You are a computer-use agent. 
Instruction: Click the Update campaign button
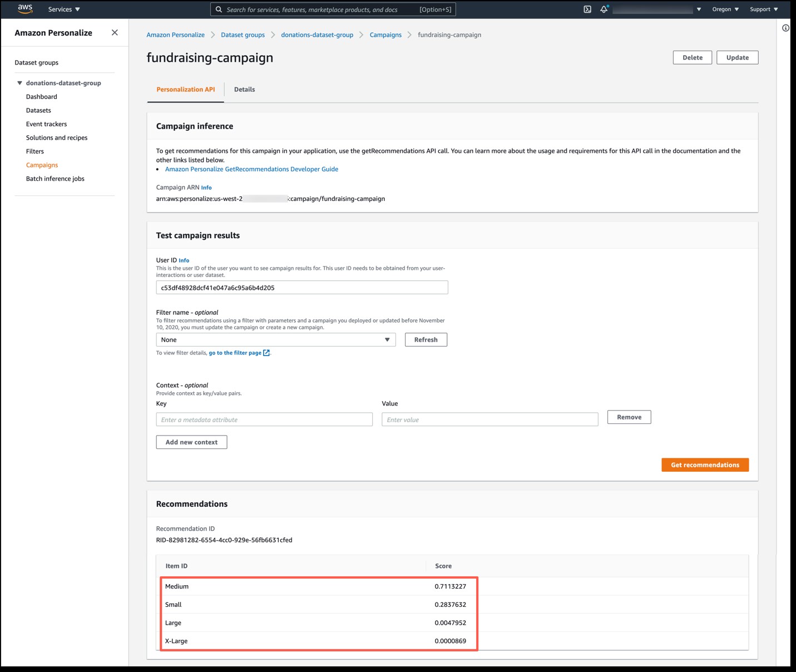[738, 57]
